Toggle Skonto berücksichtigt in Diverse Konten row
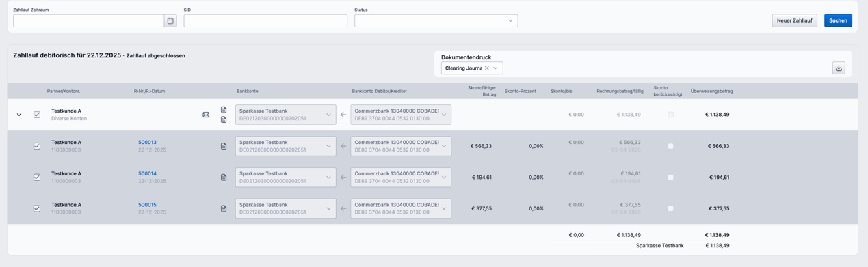The height and width of the screenshot is (267, 868). (670, 115)
